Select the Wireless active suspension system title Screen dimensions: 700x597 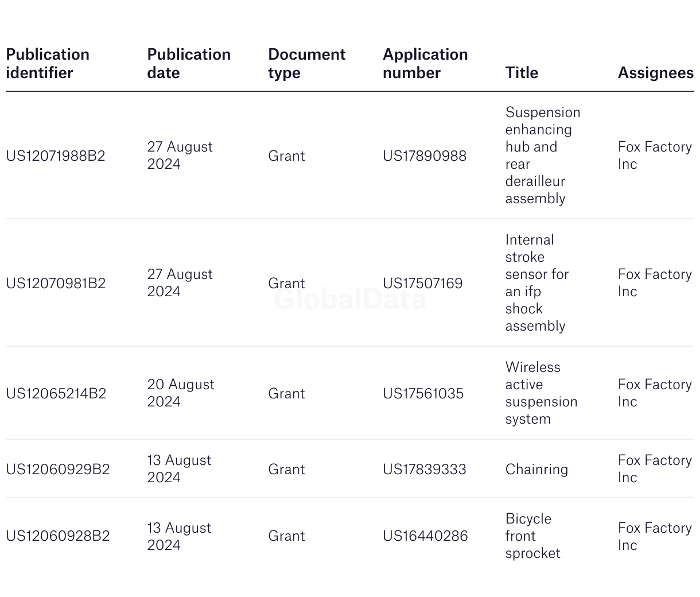(x=541, y=393)
